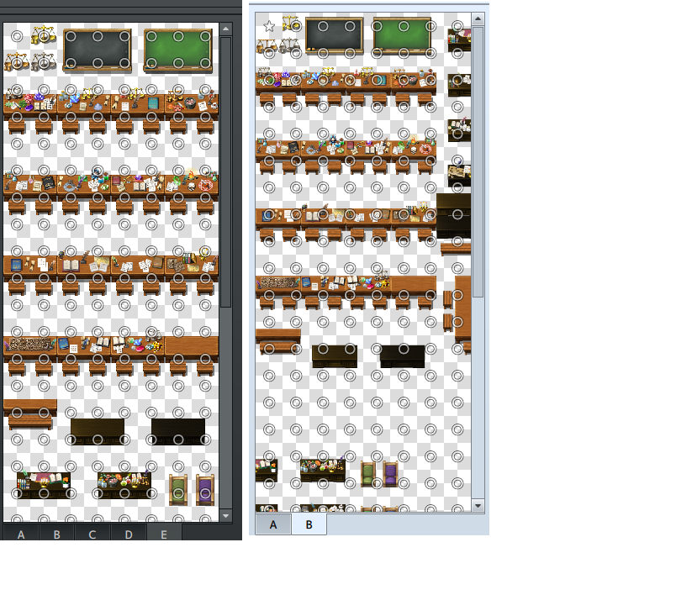Viewport: 692px width, 616px height.
Task: Select the green chalkboard in the dark palette
Action: 178,50
